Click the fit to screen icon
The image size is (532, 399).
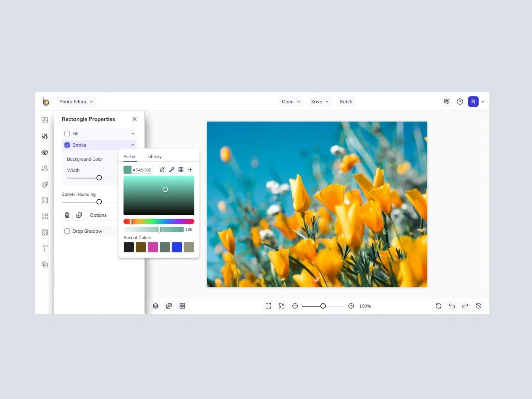coord(268,306)
